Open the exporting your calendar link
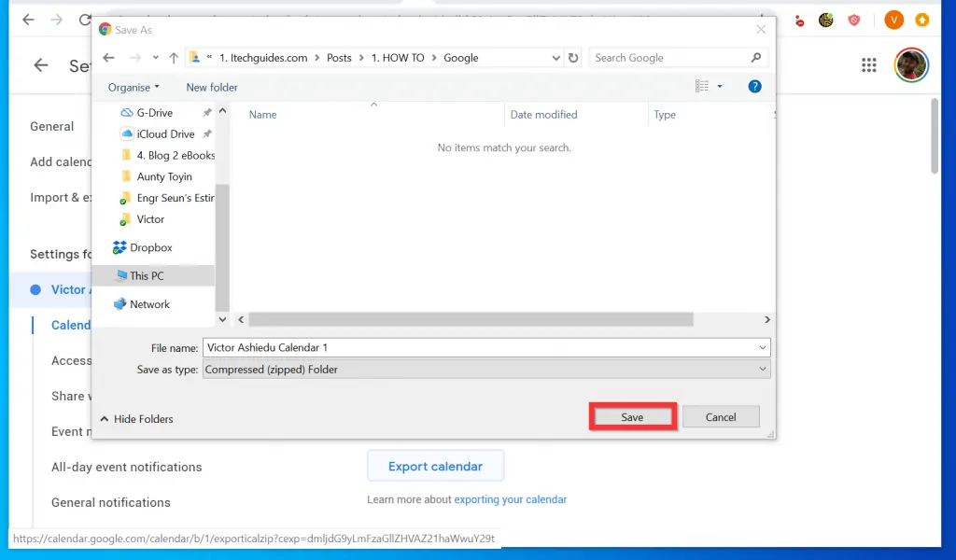Viewport: 956px width, 560px height. click(x=510, y=499)
